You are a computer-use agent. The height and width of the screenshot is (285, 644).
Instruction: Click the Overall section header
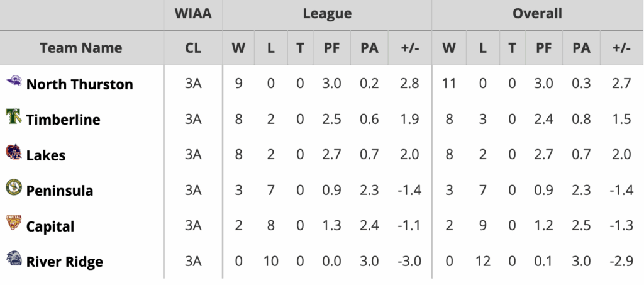click(536, 13)
